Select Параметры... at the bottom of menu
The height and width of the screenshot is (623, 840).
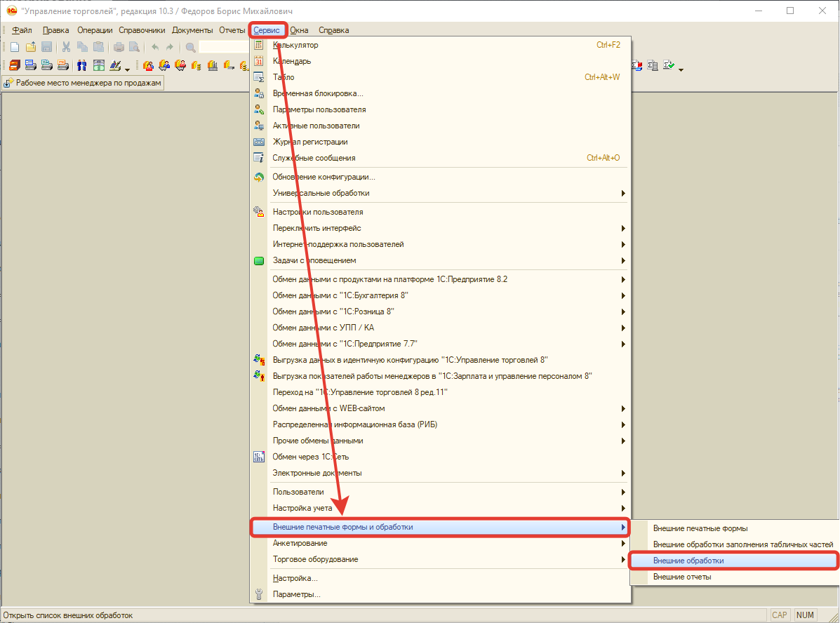click(x=296, y=594)
